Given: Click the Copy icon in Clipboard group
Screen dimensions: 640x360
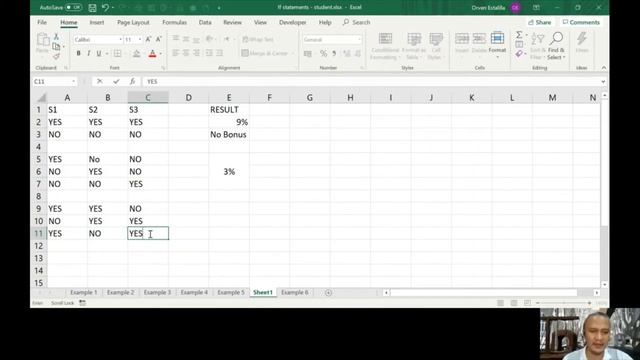Looking at the screenshot, I should 56,47.
